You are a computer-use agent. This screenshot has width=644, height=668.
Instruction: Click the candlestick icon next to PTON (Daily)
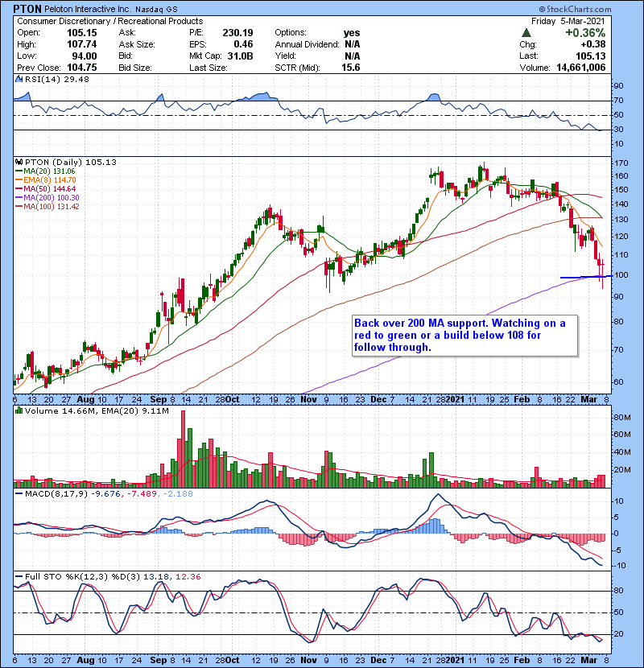(x=19, y=162)
